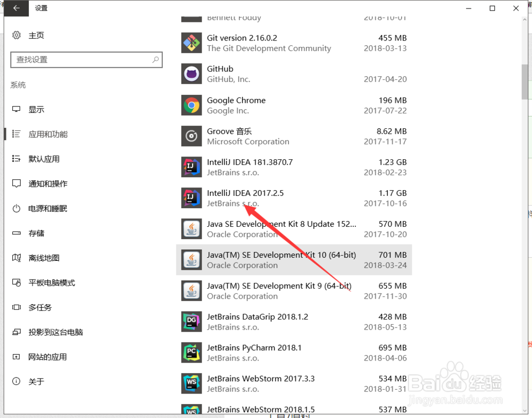Click the power icon for 电源和睡眠

tap(16, 209)
